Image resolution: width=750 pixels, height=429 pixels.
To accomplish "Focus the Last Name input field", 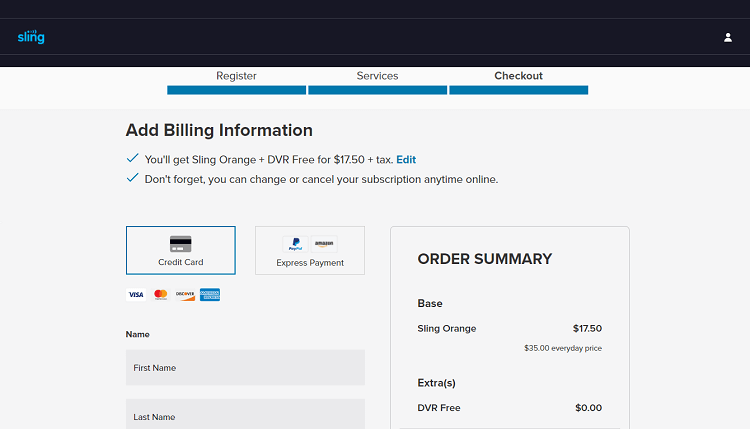I will tap(245, 414).
